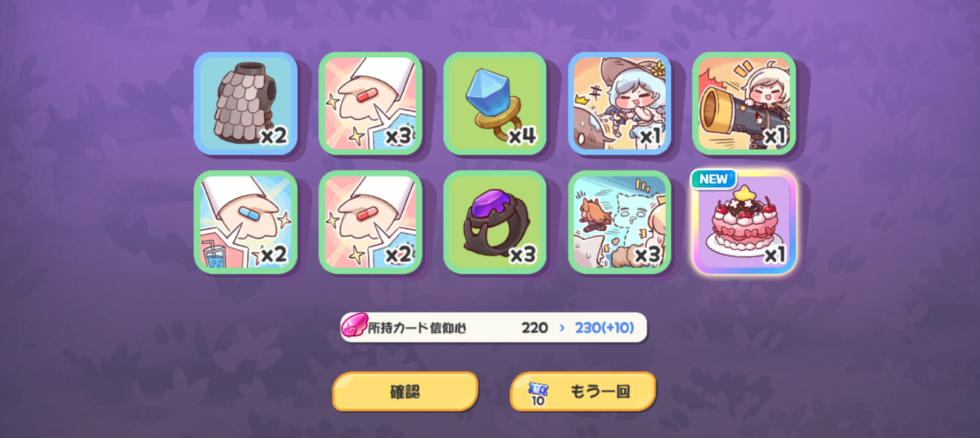
Task: Choose the blue crystal ring x4
Action: point(495,103)
